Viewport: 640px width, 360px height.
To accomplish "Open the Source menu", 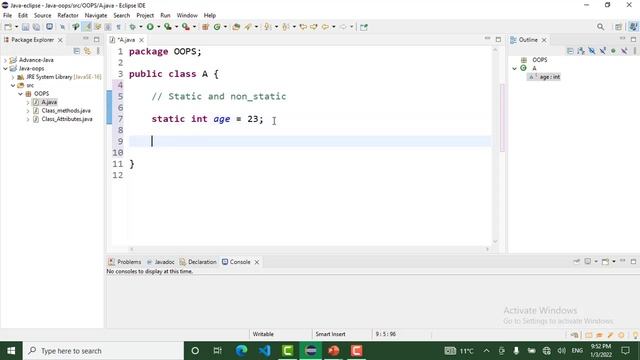I will point(42,15).
